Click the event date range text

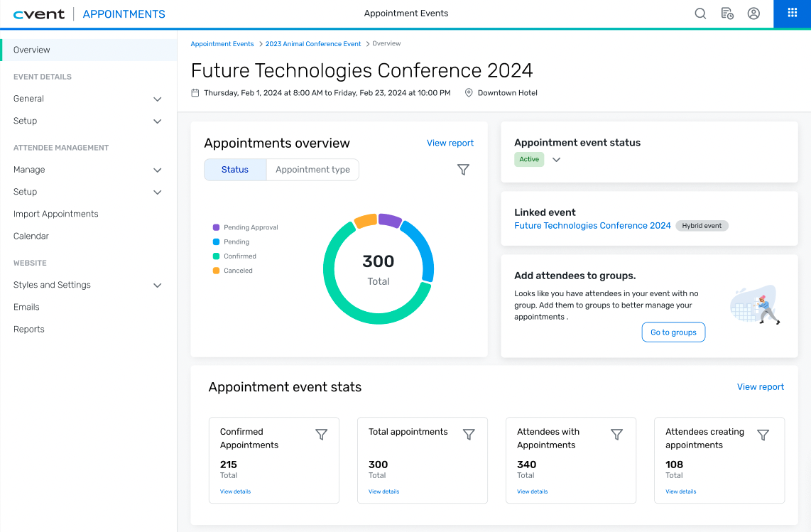coord(327,92)
